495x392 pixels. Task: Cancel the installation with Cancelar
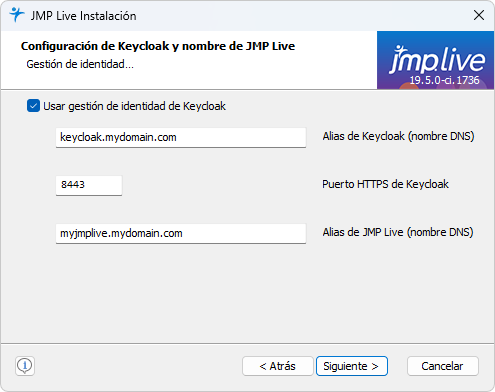(x=443, y=366)
